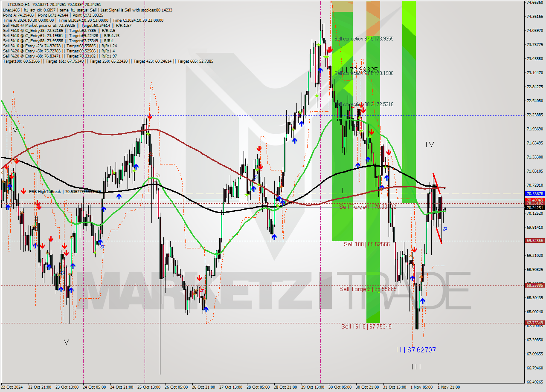Click the 68.30435 price axis label
This screenshot has height=392, width=546.
coord(534,297)
